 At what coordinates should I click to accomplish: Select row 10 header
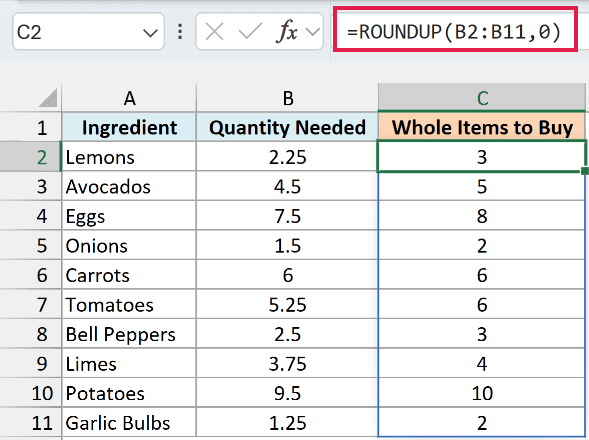pos(31,393)
